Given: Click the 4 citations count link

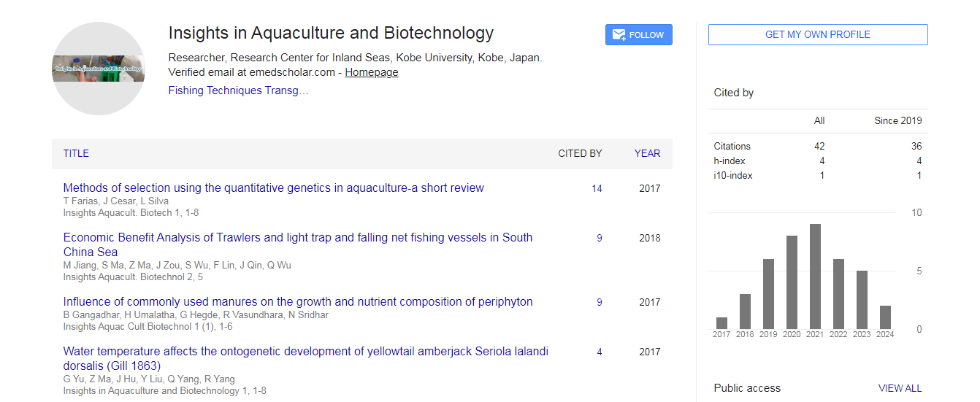Looking at the screenshot, I should click(600, 352).
